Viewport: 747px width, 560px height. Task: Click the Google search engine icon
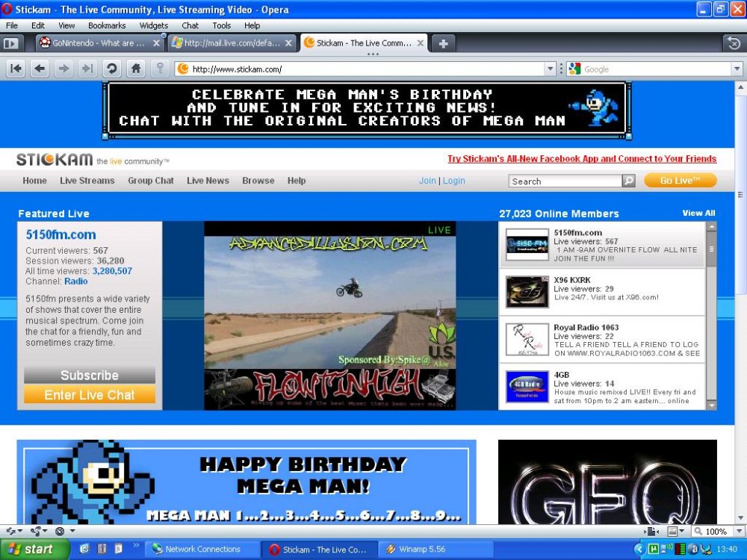574,69
